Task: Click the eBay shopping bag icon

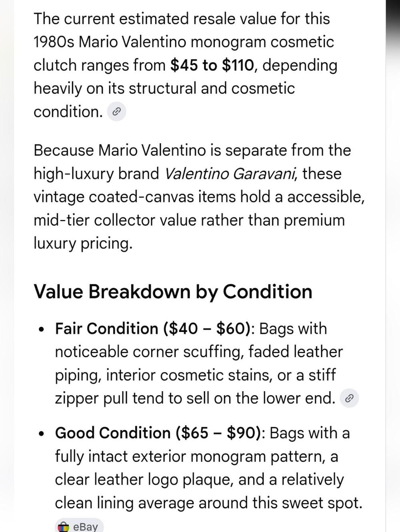Action: pos(63,527)
